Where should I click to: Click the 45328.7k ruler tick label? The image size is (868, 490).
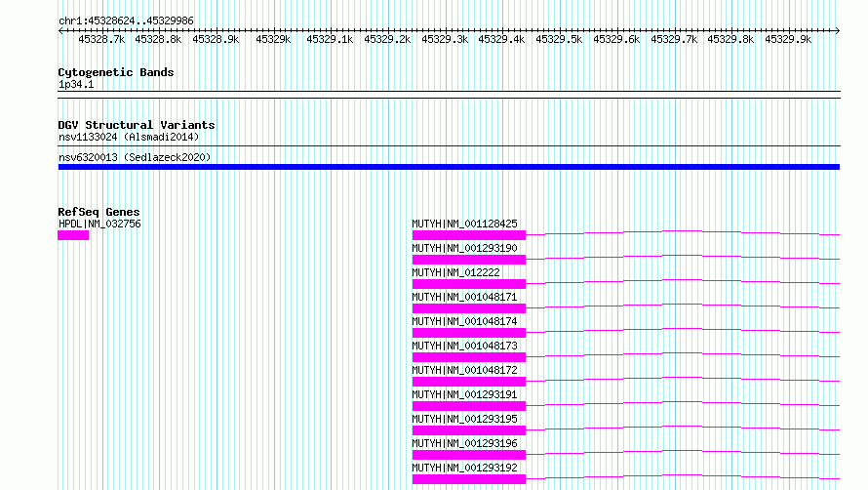point(101,39)
